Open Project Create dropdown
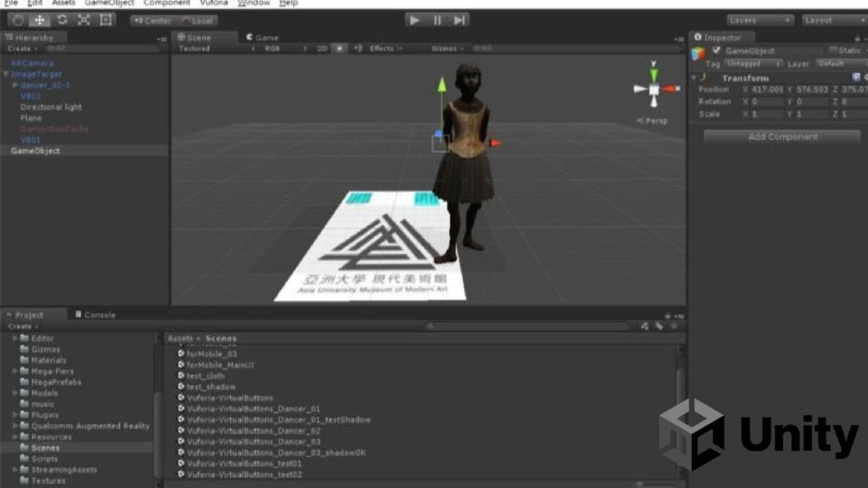The height and width of the screenshot is (488, 868). (x=23, y=326)
